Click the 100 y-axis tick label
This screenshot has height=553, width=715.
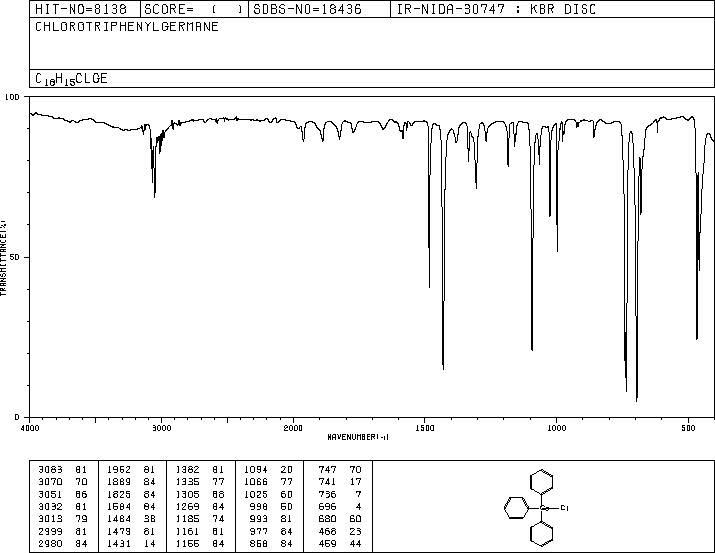(12, 97)
